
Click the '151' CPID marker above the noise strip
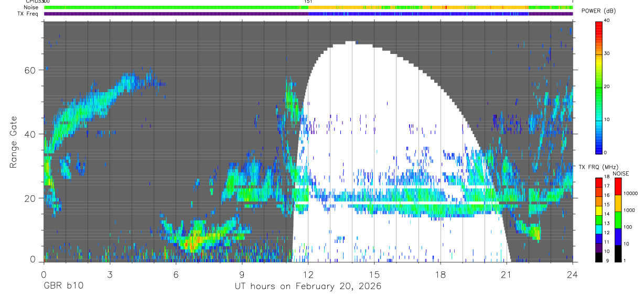pos(308,2)
